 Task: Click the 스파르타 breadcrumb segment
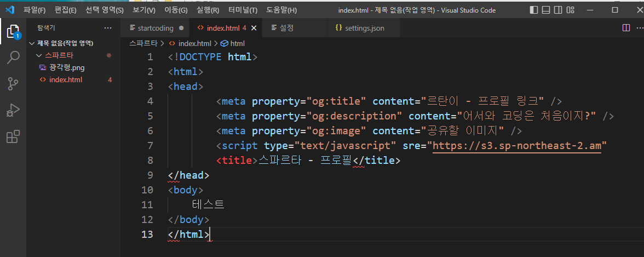pyautogui.click(x=143, y=43)
